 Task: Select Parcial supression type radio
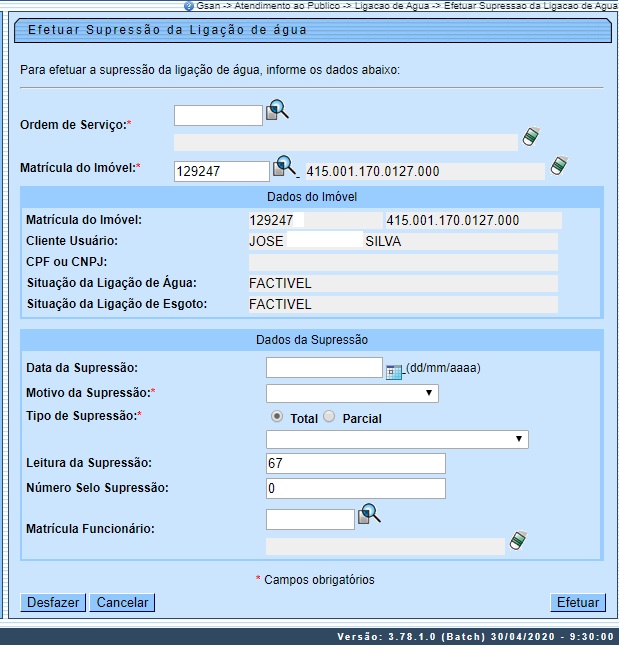[x=329, y=417]
